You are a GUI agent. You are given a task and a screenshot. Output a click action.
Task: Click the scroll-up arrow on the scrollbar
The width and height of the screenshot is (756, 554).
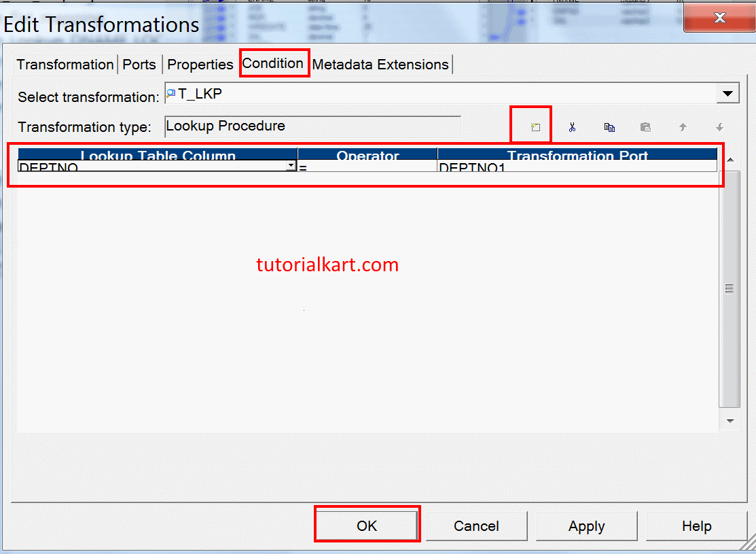coord(730,158)
